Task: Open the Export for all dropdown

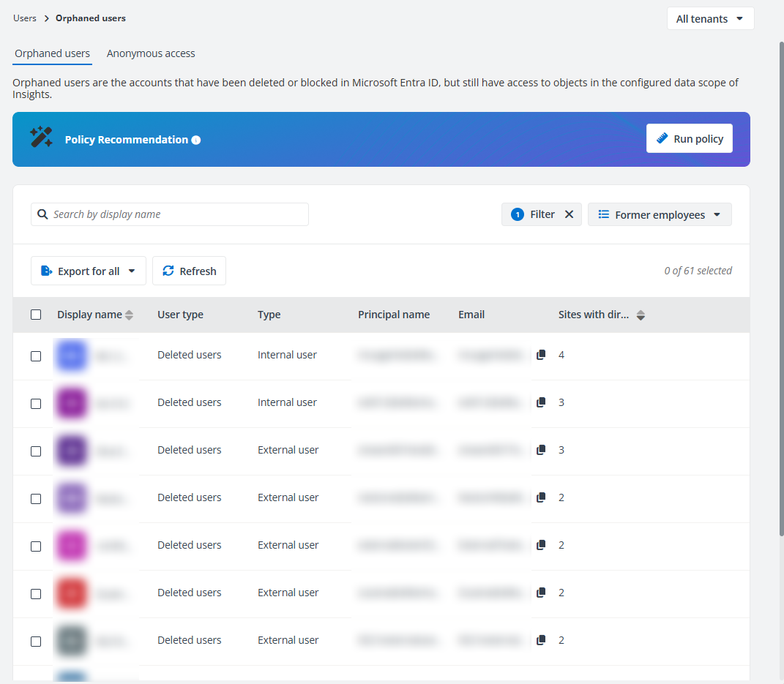Action: click(89, 271)
